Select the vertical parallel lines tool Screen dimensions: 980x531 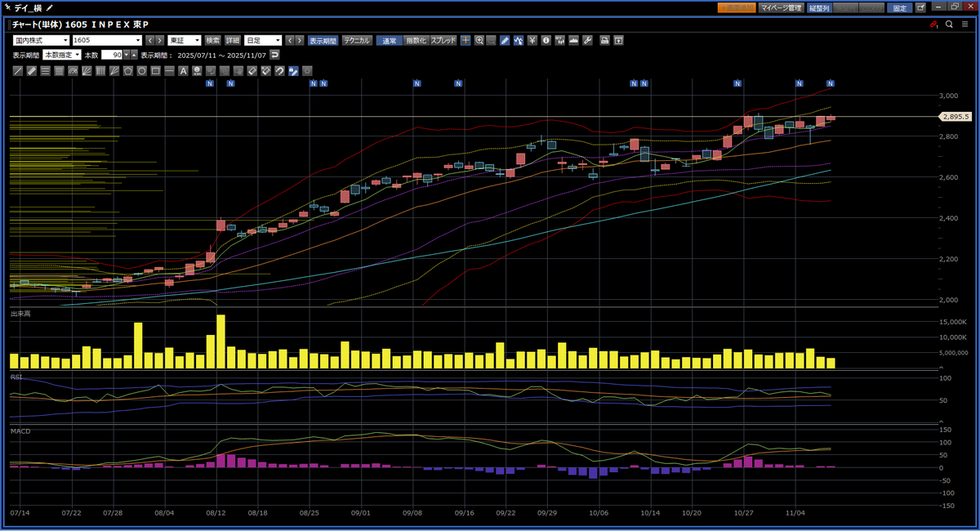coord(100,71)
